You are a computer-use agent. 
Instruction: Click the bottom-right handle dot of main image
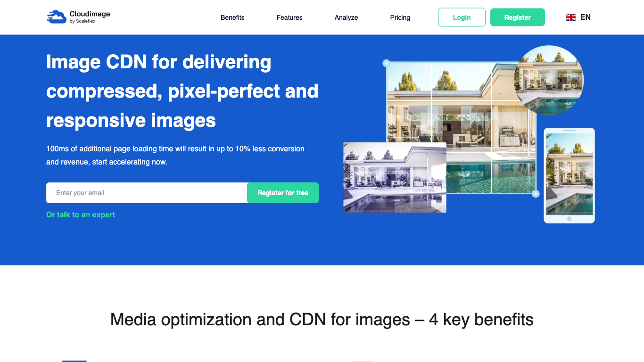pos(536,194)
